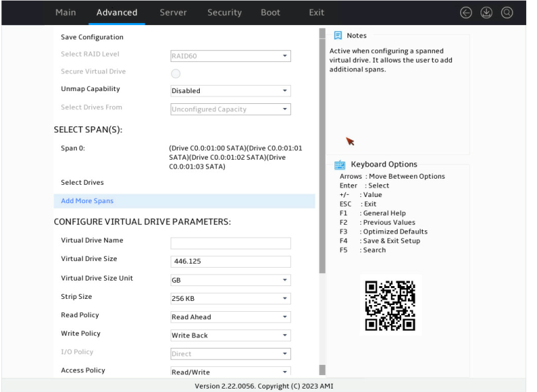537x392 pixels.
Task: Open the Unmap Capability dropdown
Action: [x=230, y=91]
